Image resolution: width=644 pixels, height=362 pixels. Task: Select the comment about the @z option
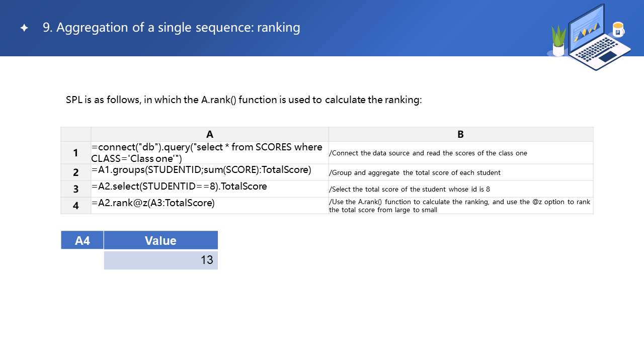(x=460, y=206)
